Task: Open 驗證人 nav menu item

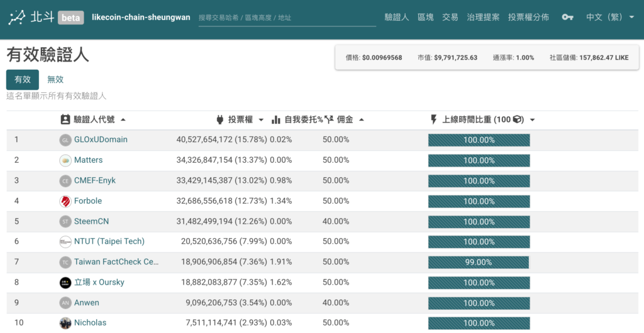Action: click(x=397, y=17)
